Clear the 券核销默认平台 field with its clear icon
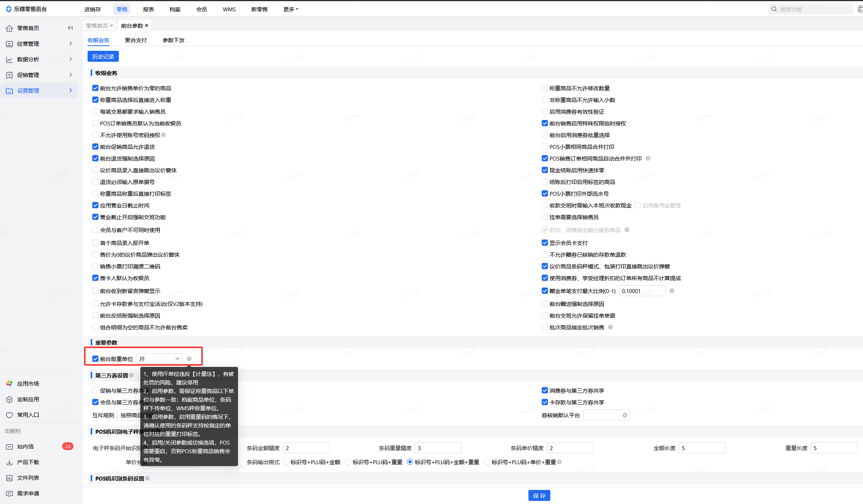Image resolution: width=863 pixels, height=504 pixels. click(x=625, y=415)
